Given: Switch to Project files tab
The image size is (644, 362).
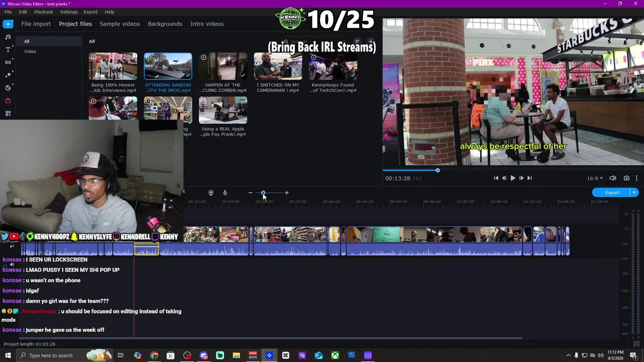Looking at the screenshot, I should 75,24.
